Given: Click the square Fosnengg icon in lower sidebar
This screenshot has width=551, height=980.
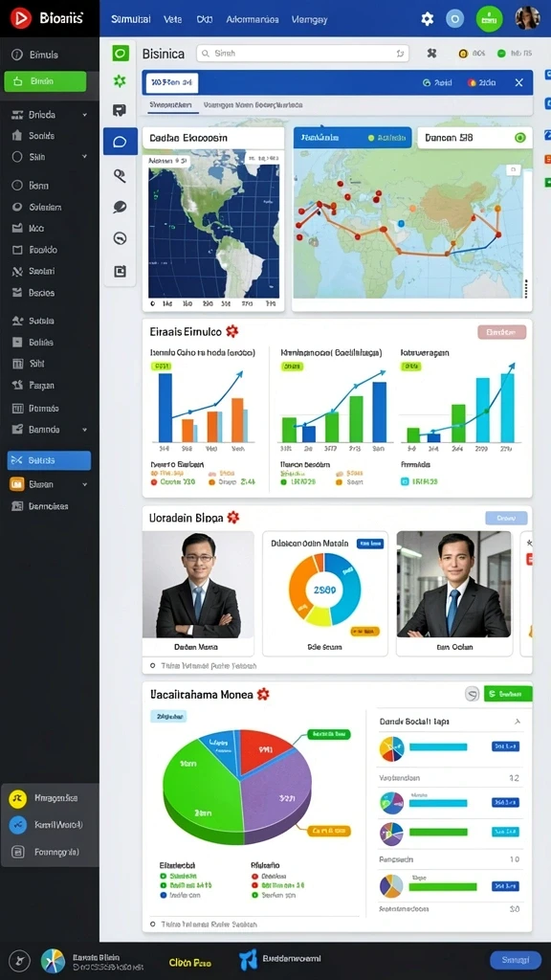Looking at the screenshot, I should [x=18, y=851].
